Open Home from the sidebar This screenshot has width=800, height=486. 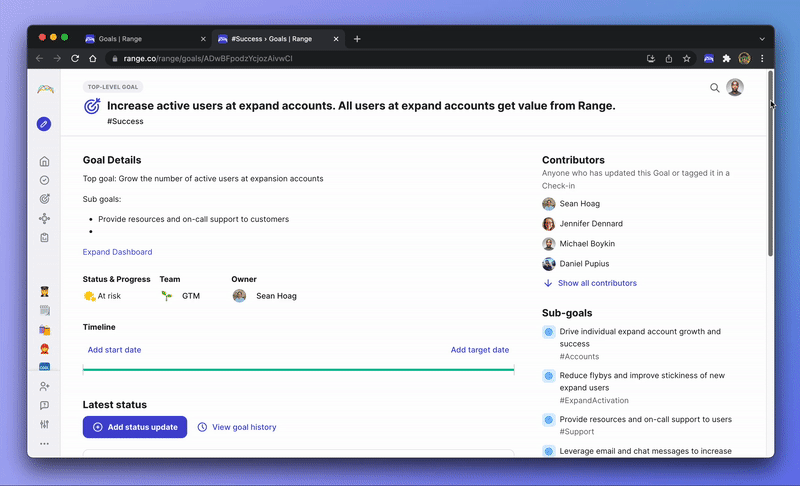tap(44, 161)
